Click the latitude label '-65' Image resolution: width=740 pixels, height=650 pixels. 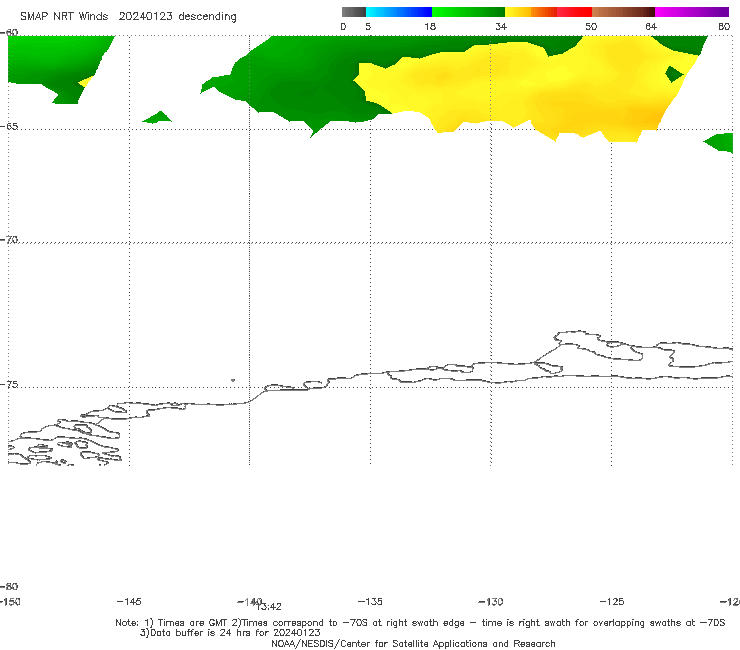(x=9, y=127)
